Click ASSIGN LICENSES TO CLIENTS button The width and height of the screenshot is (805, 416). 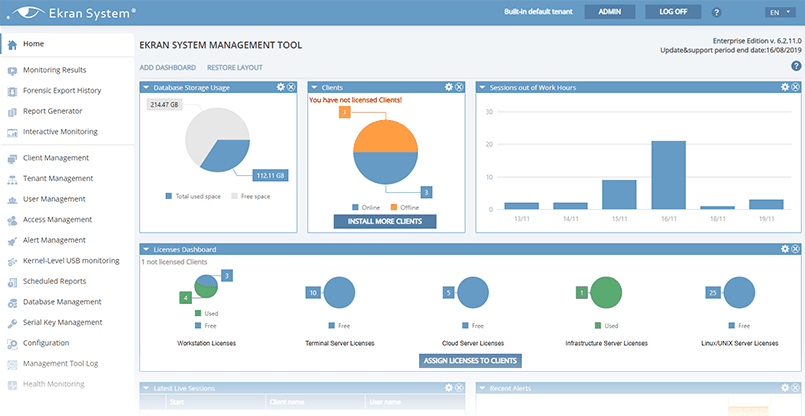coord(470,361)
